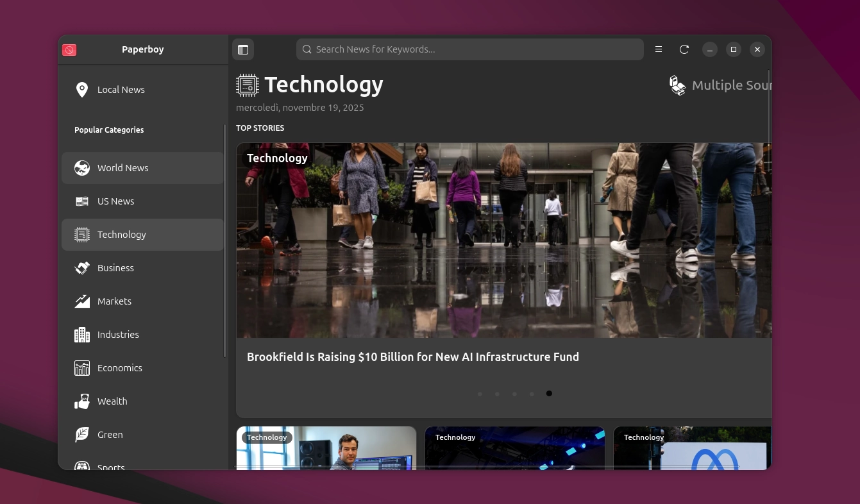Click the Economics graph icon
This screenshot has height=504, width=860.
point(82,368)
